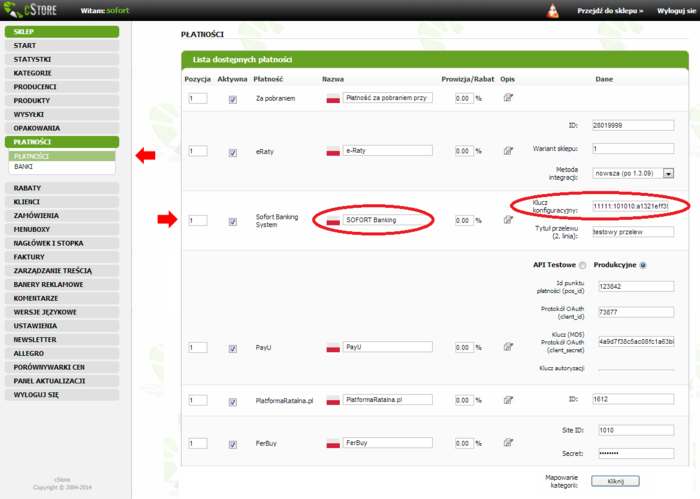700x499 pixels.
Task: Open description editor for Sofort Banking row
Action: coord(508,220)
